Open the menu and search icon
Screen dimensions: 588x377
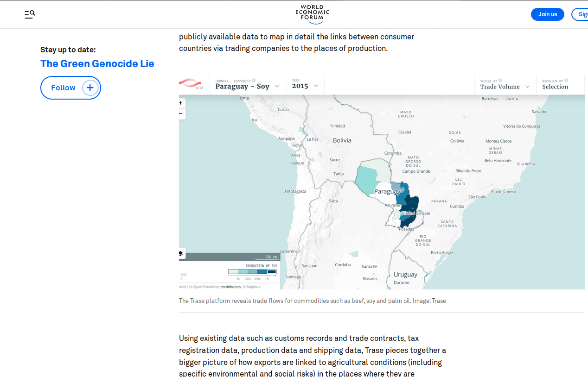[x=30, y=14]
